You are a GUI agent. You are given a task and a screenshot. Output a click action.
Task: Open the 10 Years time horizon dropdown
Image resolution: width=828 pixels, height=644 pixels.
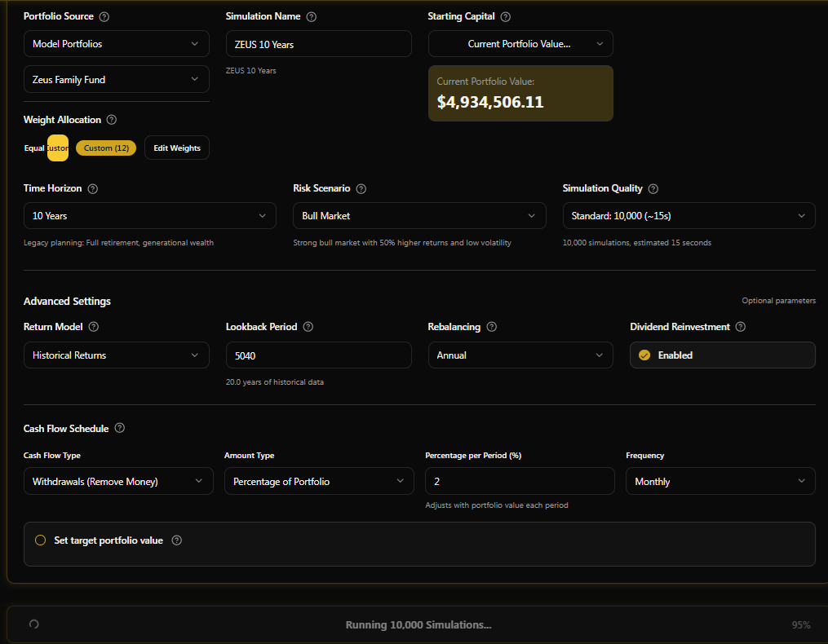(150, 216)
